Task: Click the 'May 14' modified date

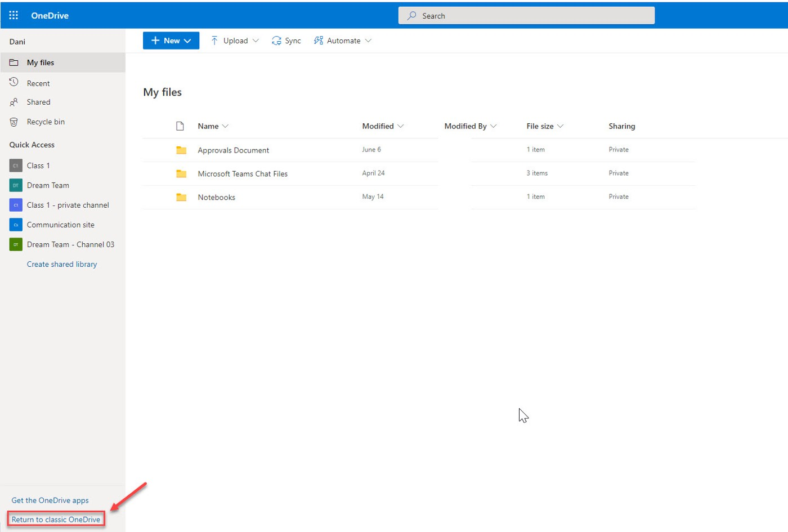Action: click(373, 197)
